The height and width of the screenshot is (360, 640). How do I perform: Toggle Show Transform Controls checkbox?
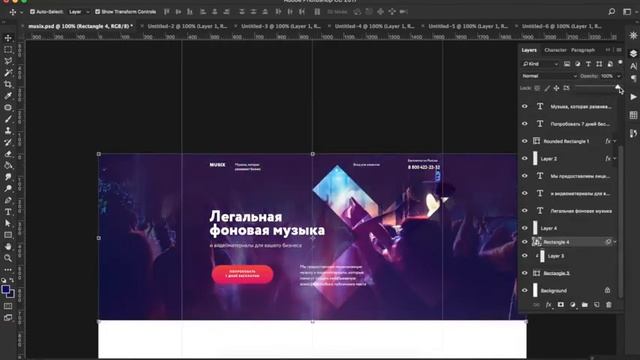pyautogui.click(x=98, y=12)
